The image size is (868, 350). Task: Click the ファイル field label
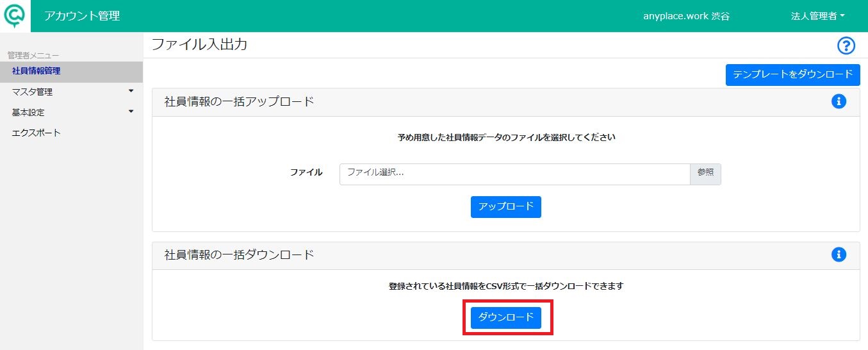click(306, 172)
